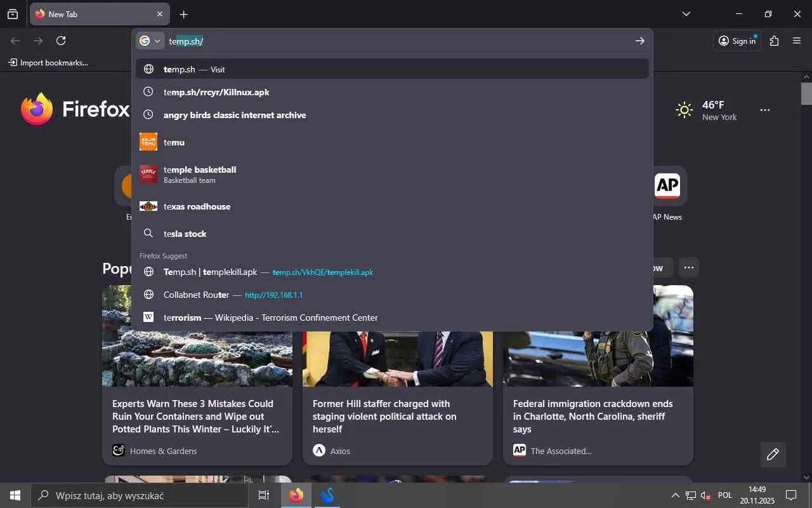Select temp.sh/rrcyr/Killnux.apk history suggestion

click(x=392, y=92)
